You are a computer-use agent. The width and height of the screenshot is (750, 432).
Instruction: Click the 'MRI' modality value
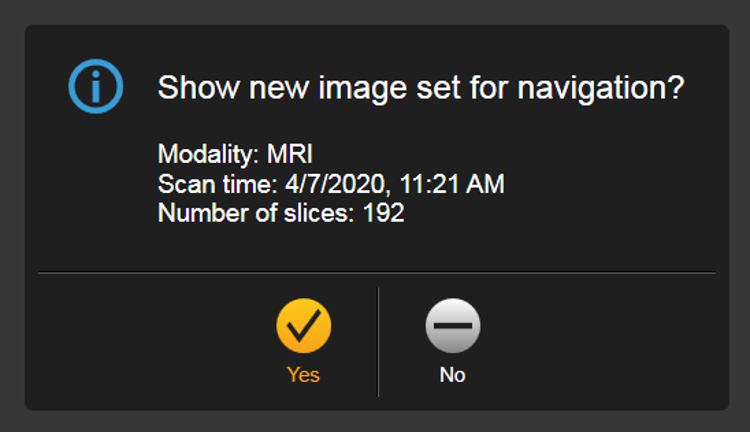coord(290,154)
